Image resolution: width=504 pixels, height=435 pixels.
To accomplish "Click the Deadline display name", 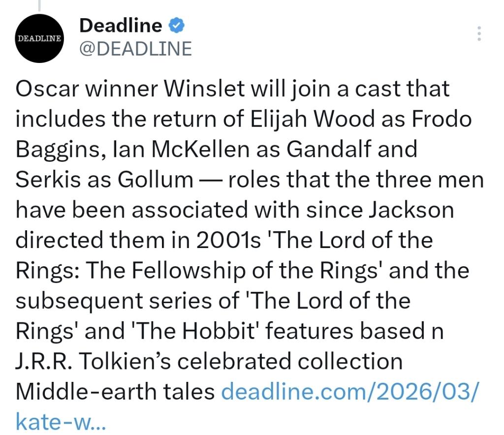I will [121, 25].
